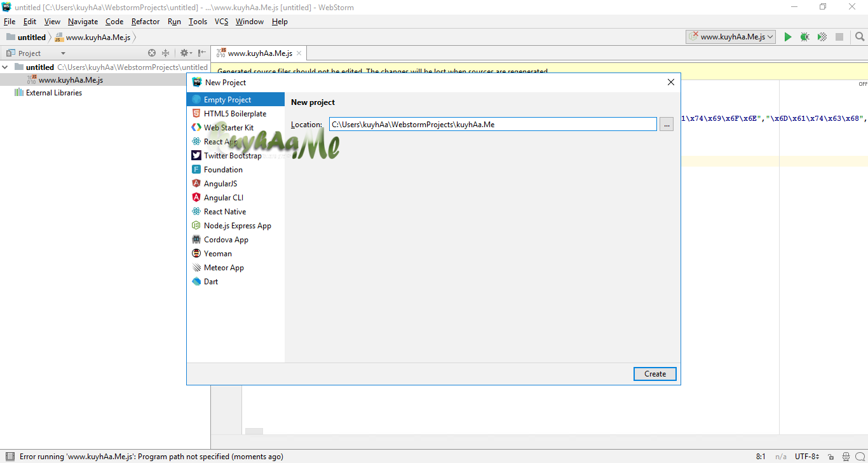Select Dart project type
868x463 pixels.
[235, 282]
